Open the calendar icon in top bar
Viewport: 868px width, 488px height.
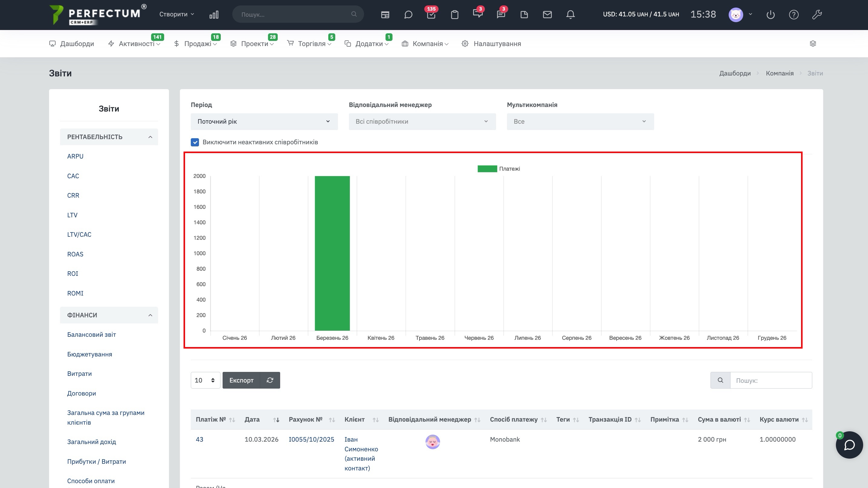(385, 15)
